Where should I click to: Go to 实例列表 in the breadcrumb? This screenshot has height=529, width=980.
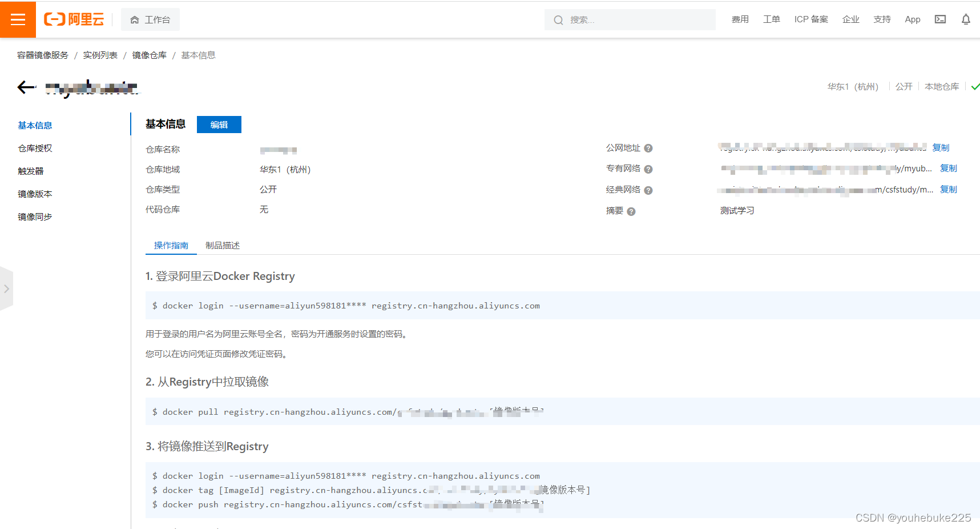coord(100,55)
